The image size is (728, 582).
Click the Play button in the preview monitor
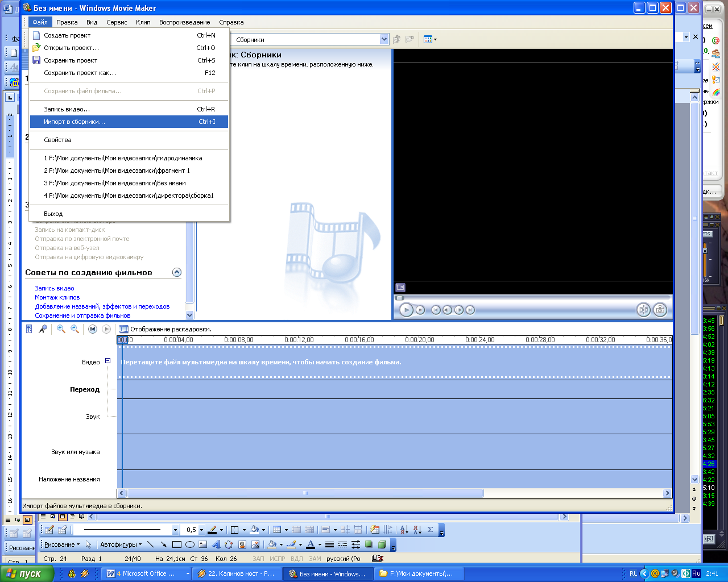(x=406, y=310)
